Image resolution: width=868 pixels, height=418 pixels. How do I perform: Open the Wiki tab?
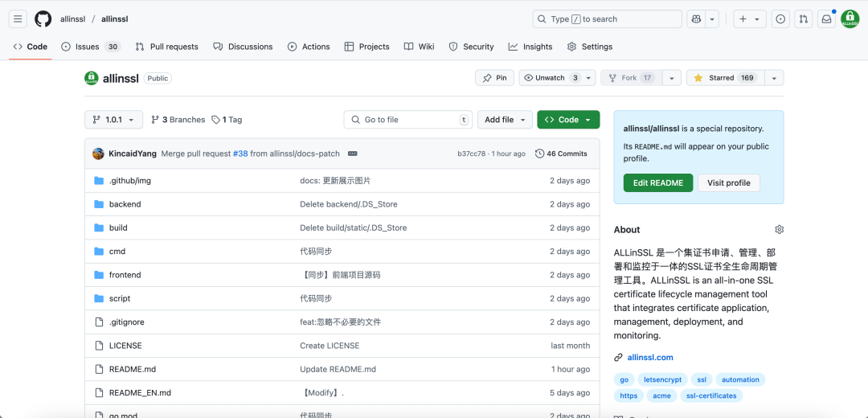(419, 47)
